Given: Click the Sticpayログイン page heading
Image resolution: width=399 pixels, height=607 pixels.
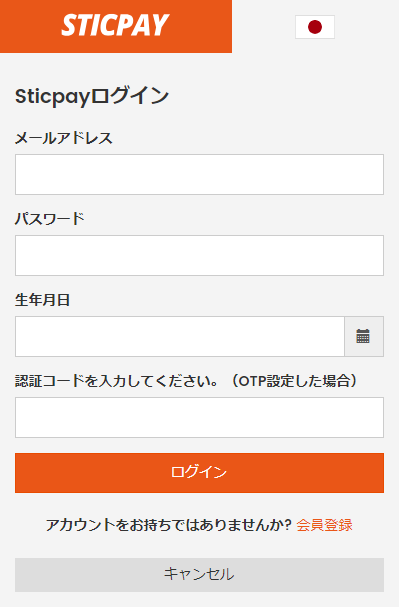Looking at the screenshot, I should (92, 96).
